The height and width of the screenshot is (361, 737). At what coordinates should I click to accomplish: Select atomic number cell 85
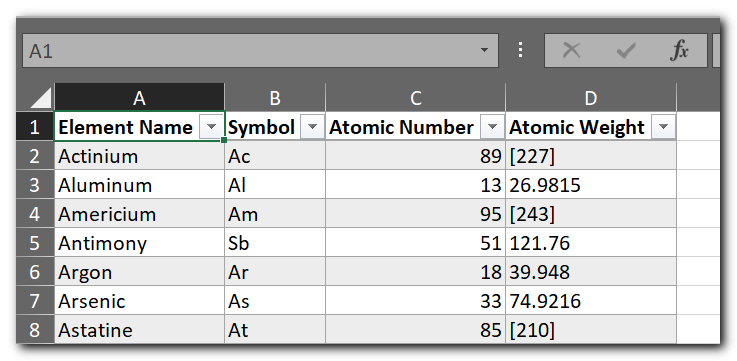(x=416, y=330)
